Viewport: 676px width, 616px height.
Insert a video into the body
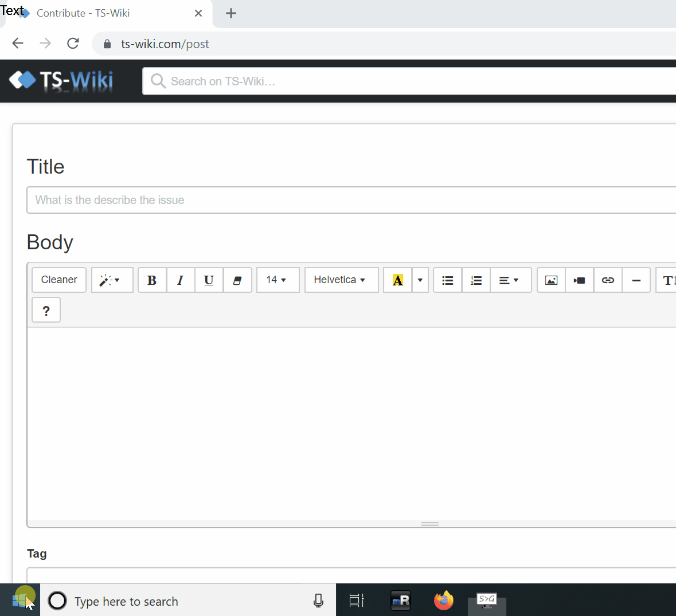coord(579,280)
